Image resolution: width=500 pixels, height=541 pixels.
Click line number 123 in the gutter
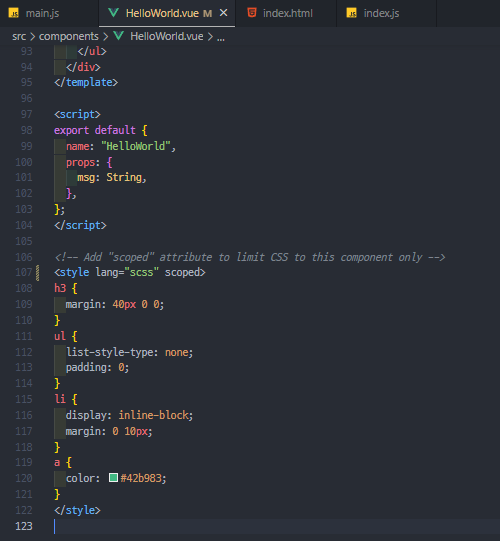pos(24,526)
